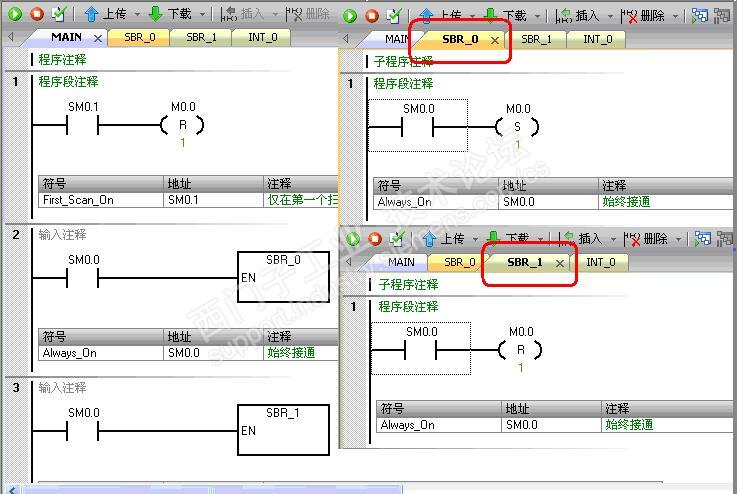Image resolution: width=737 pixels, height=494 pixels.
Task: Select the M0.0 reset coil in MAIN network 1
Action: pyautogui.click(x=182, y=125)
